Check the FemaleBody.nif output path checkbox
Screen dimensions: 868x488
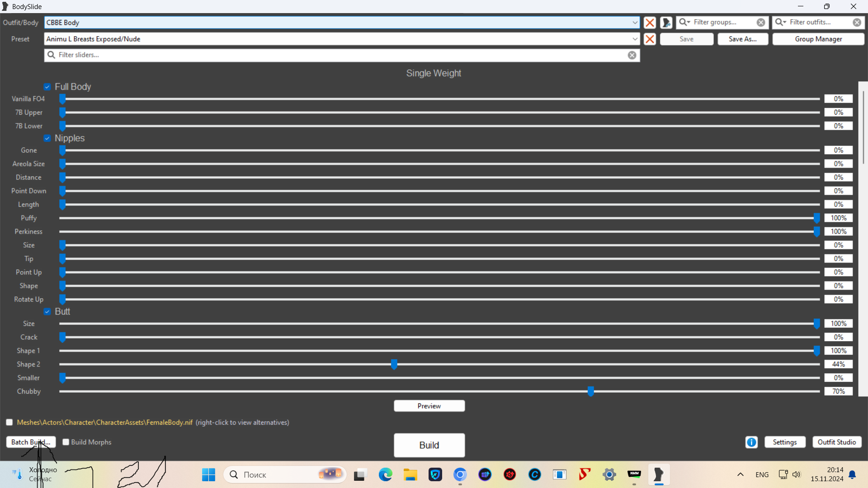pyautogui.click(x=9, y=422)
